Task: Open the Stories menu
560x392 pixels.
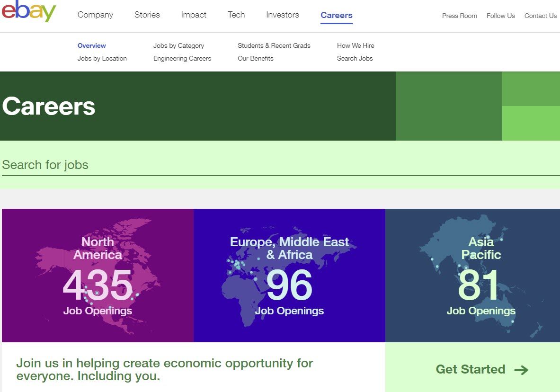Action: coord(147,15)
